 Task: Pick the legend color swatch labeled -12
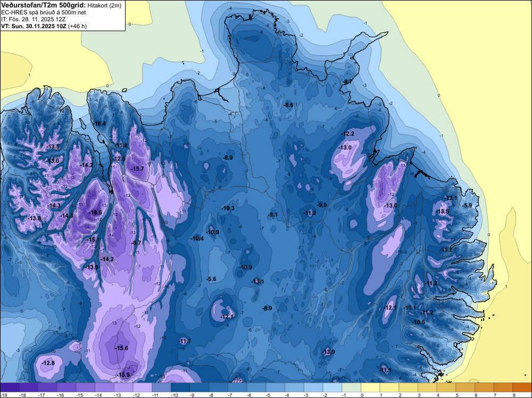[143, 387]
